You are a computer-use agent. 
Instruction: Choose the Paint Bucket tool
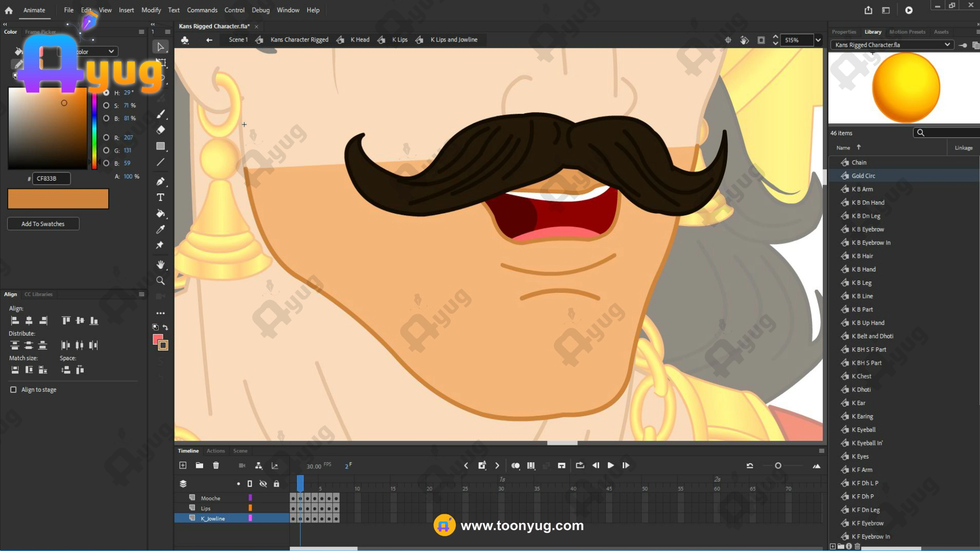pos(160,214)
